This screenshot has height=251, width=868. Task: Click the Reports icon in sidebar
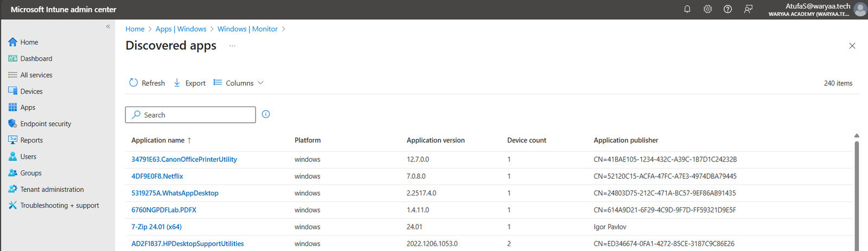pos(12,140)
